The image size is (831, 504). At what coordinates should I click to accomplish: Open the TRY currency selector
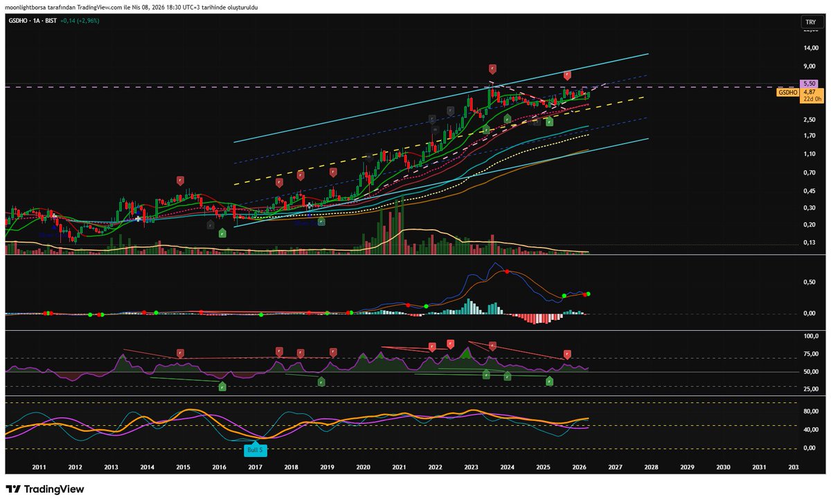coord(810,22)
